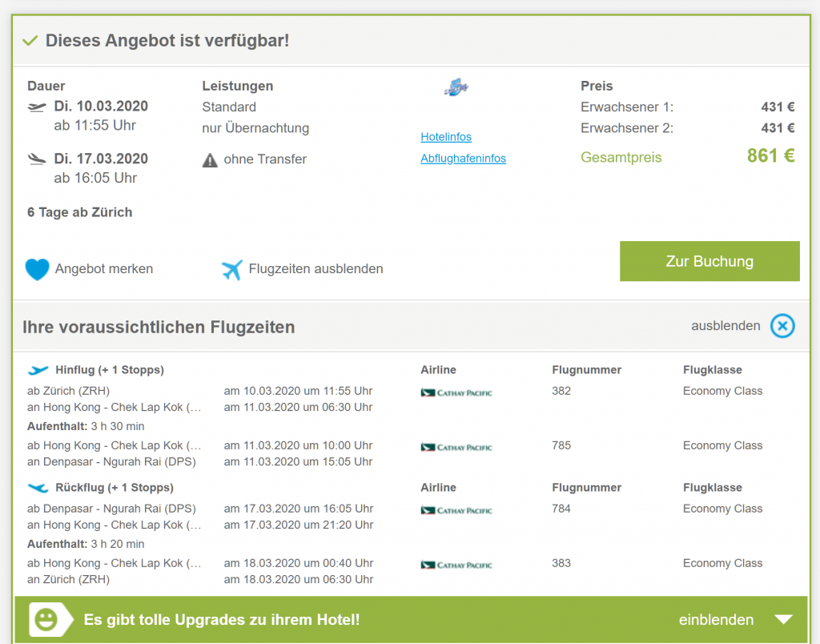
Task: Click the green availability checkmark icon
Action: click(30, 41)
